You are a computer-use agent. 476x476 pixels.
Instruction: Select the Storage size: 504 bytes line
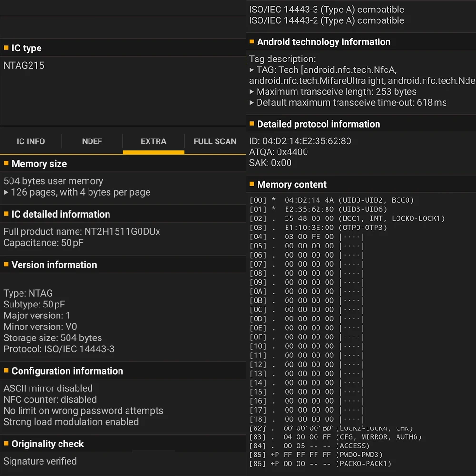[53, 338]
